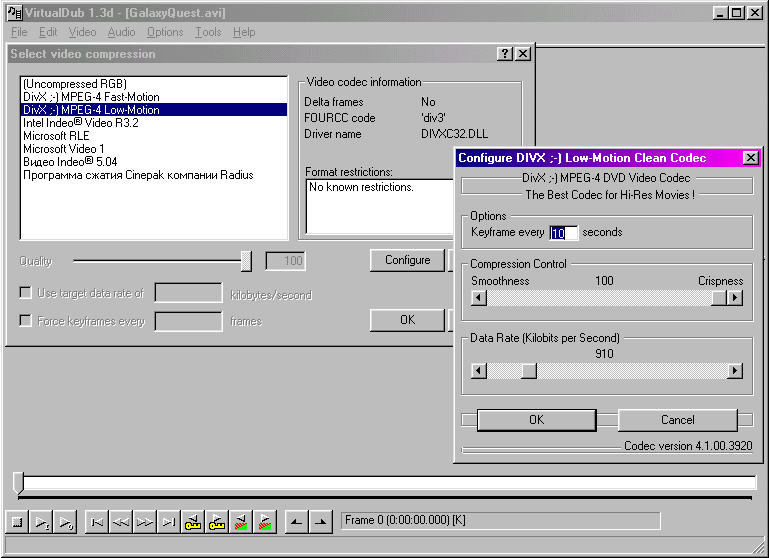The height and width of the screenshot is (558, 769).
Task: Click the Crispness slider right arrow
Action: [x=735, y=298]
